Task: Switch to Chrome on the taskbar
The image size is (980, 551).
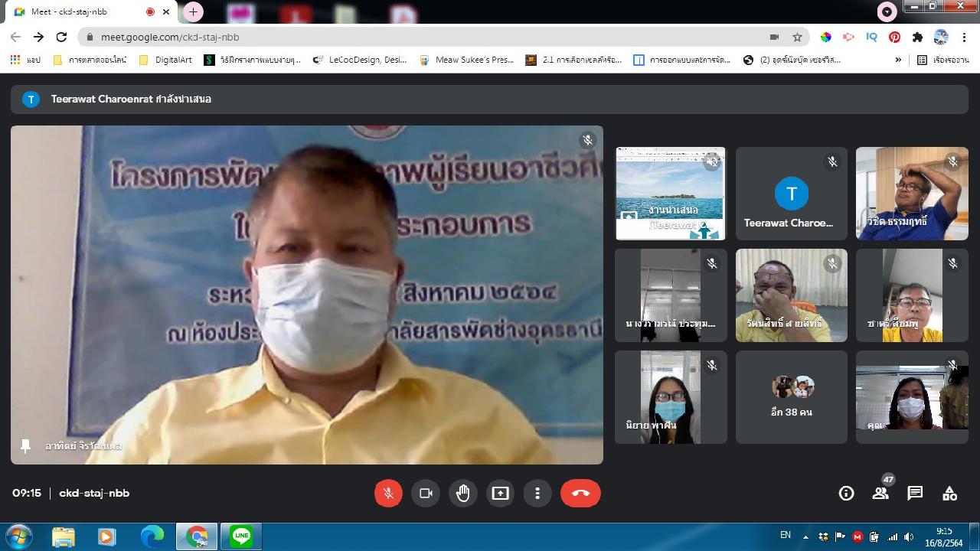Action: coord(197,536)
